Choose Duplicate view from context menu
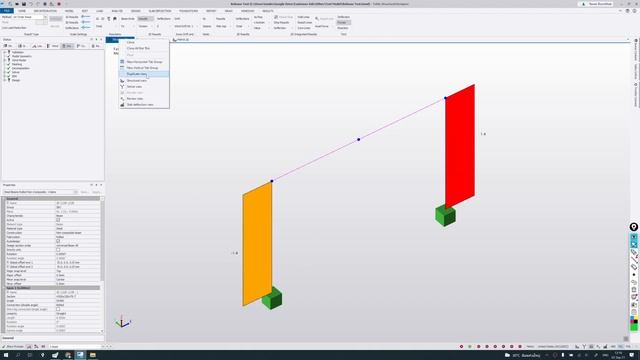This screenshot has height=360, width=640. point(144,74)
